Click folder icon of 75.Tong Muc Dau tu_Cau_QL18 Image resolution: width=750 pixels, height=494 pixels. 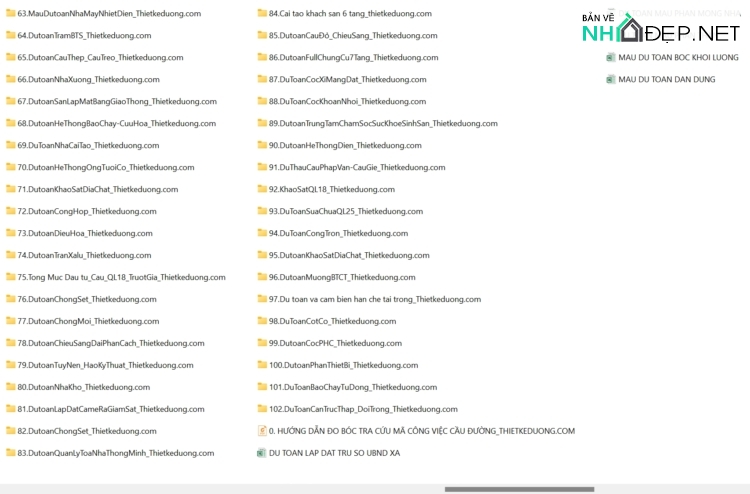(x=10, y=277)
